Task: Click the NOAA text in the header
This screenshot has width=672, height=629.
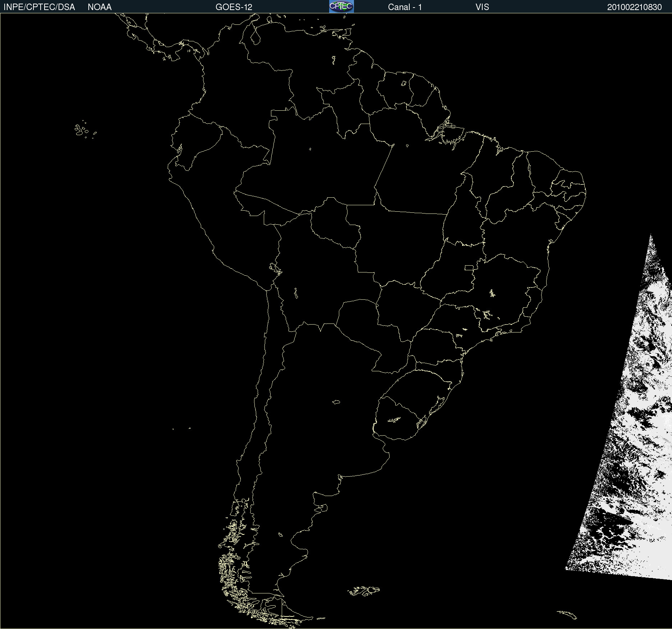Action: 100,7
